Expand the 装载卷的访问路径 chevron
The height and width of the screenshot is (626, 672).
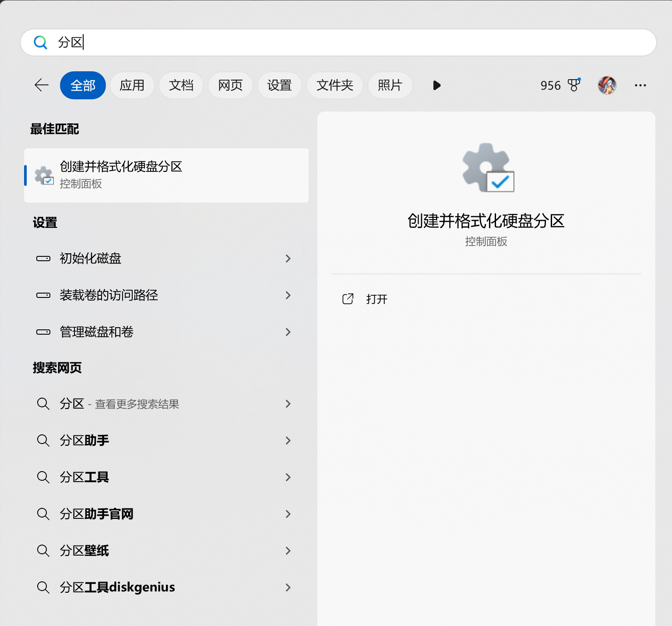point(288,295)
